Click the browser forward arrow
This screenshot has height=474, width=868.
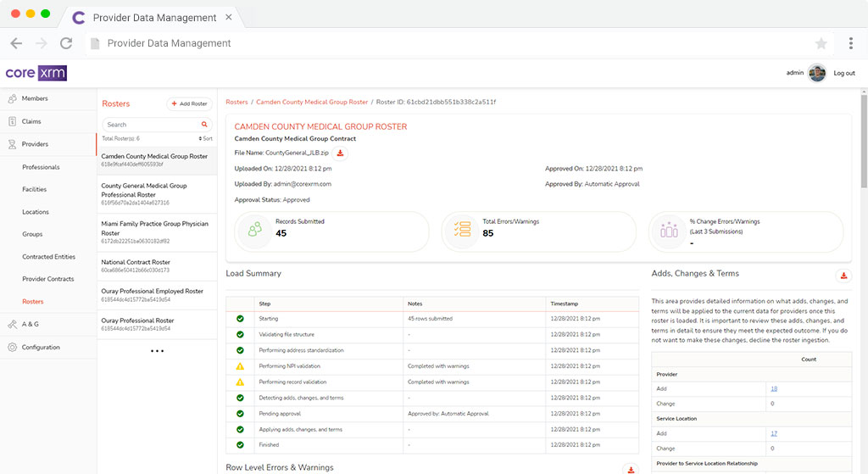[x=41, y=43]
